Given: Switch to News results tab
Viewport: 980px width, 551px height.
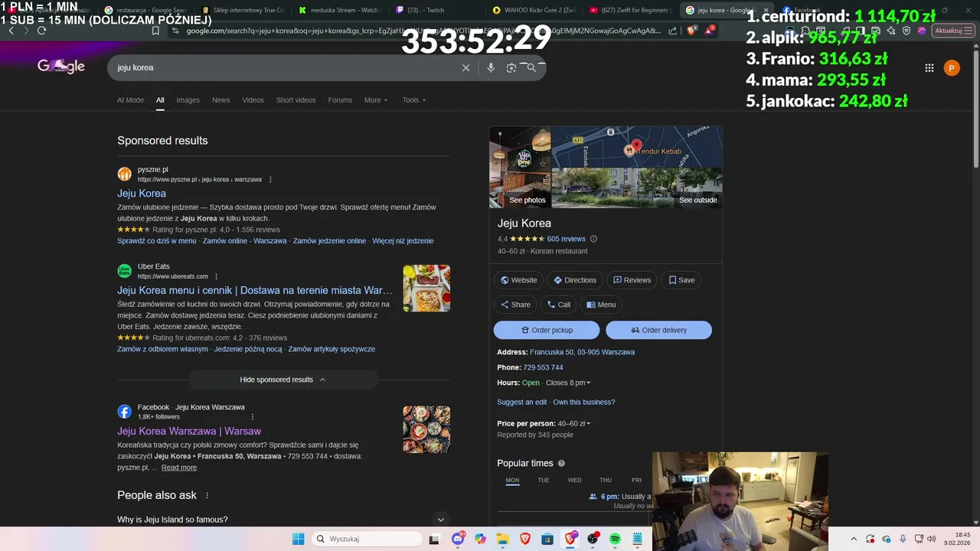Looking at the screenshot, I should [220, 100].
